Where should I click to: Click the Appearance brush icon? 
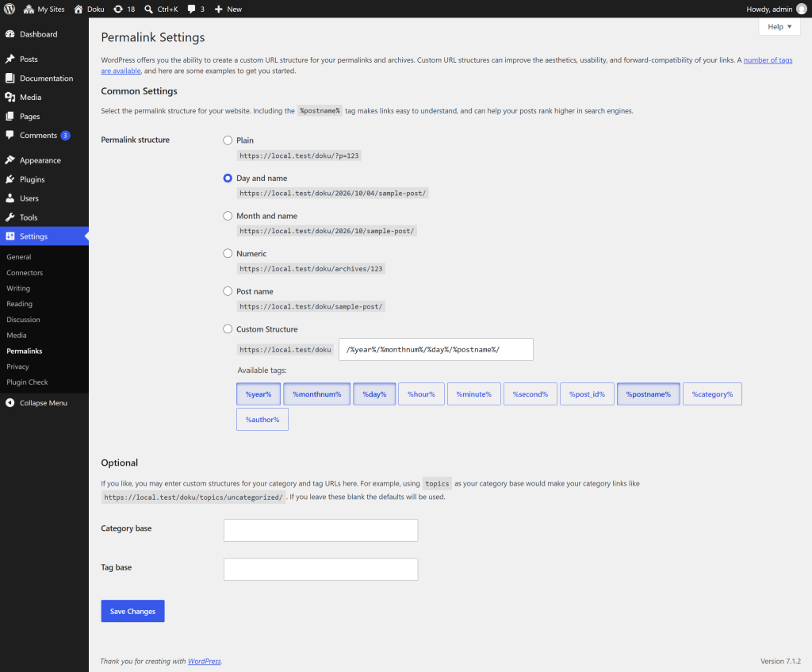point(10,160)
